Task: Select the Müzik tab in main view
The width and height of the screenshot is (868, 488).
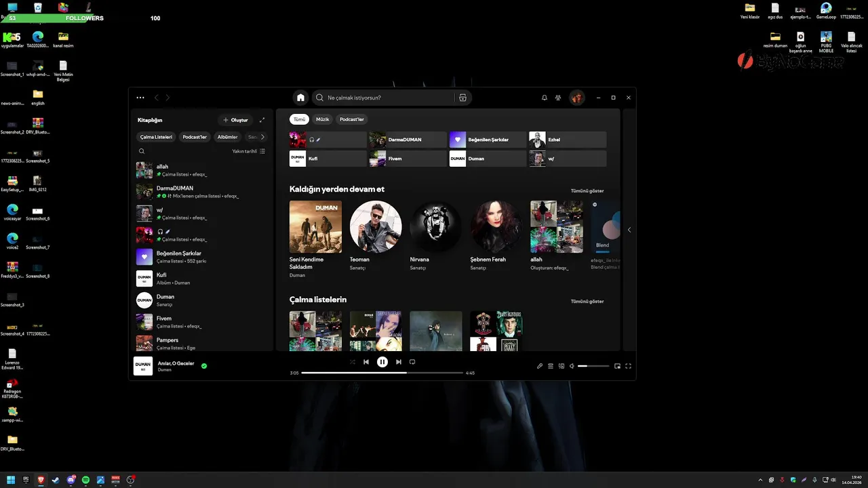Action: coord(323,119)
